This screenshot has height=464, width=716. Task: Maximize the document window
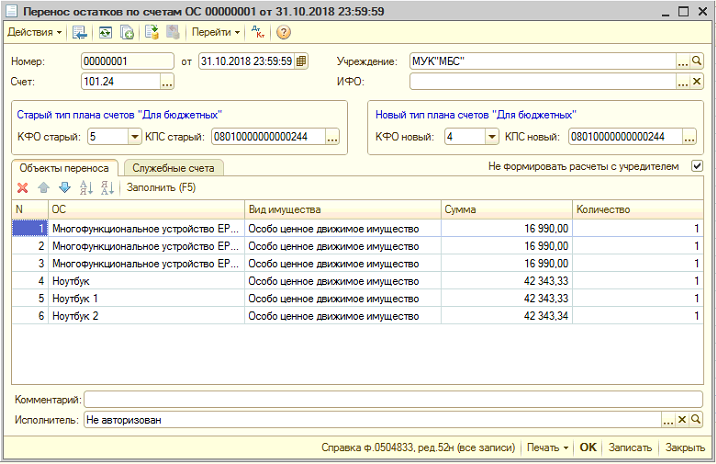click(683, 11)
